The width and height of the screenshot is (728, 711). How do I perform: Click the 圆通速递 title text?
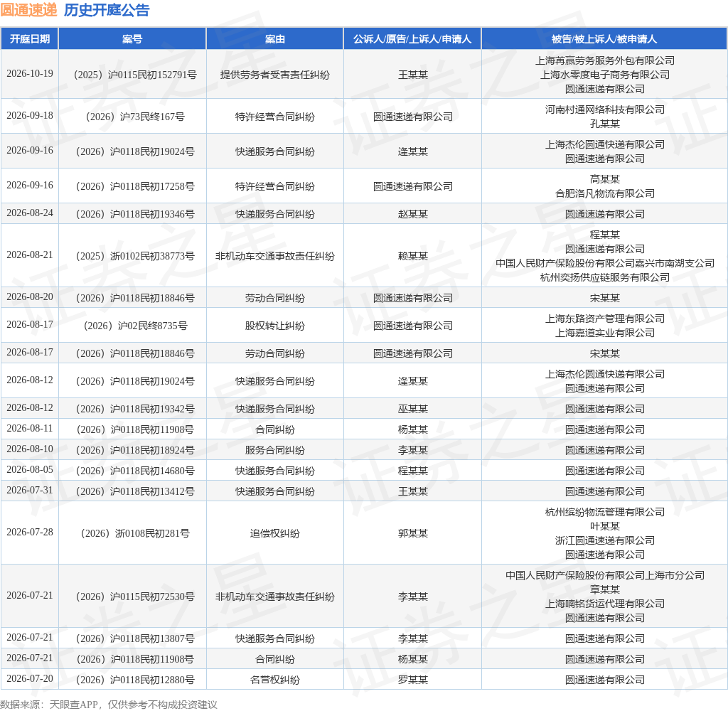(28, 10)
